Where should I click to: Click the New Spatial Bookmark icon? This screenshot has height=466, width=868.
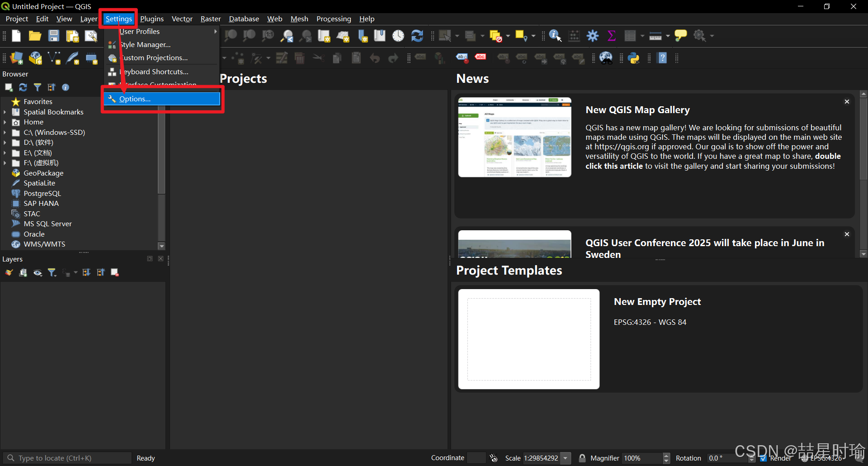pos(362,36)
